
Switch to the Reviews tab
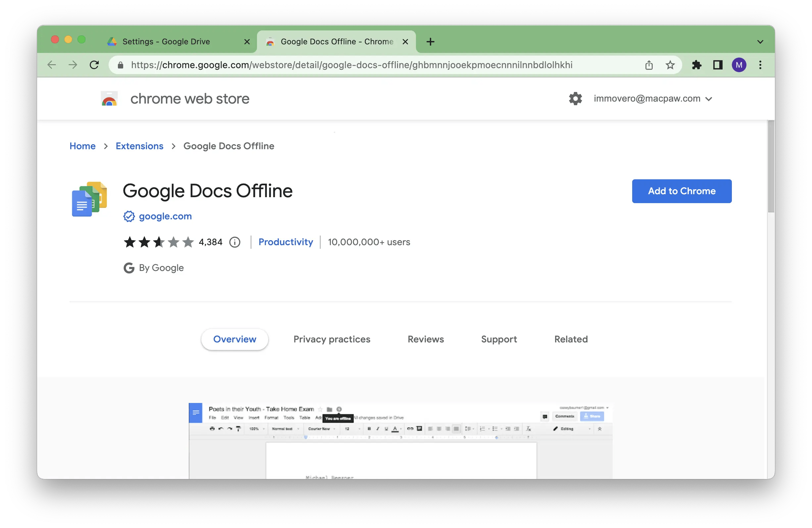(x=426, y=339)
